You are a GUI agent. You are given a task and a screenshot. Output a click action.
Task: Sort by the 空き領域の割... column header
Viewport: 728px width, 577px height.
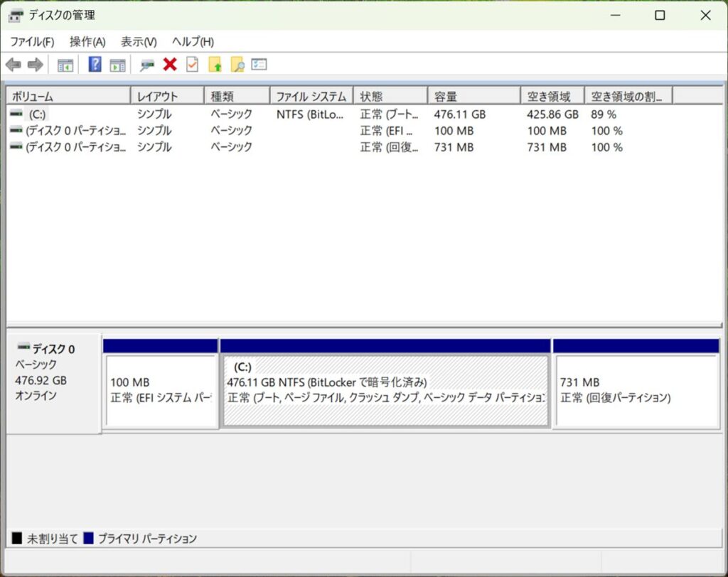point(629,96)
